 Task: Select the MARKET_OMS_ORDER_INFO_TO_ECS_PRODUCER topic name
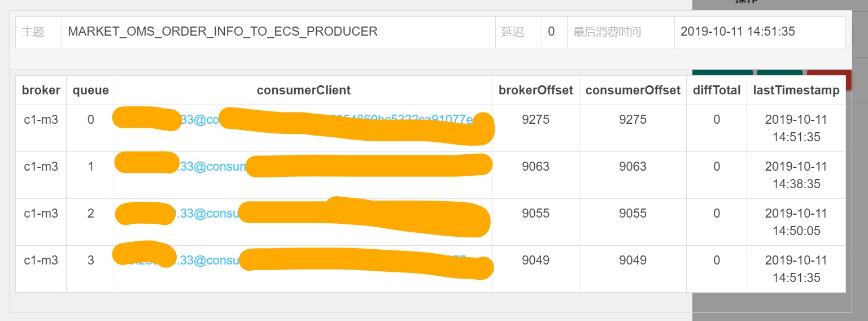tap(223, 32)
